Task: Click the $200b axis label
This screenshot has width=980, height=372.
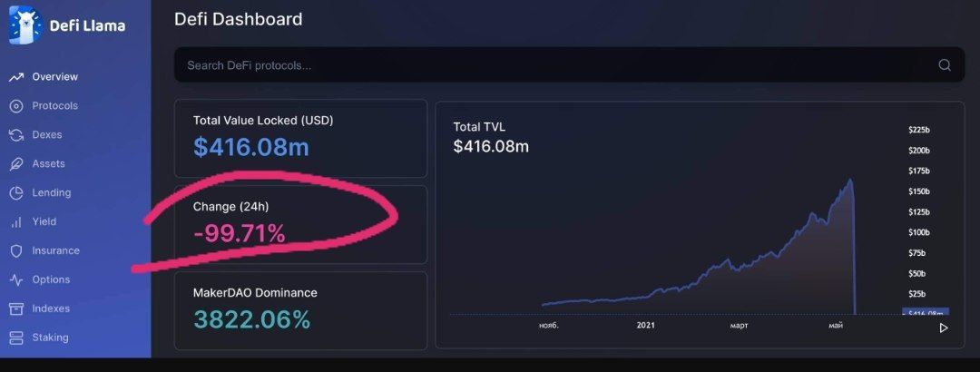Action: coord(918,151)
